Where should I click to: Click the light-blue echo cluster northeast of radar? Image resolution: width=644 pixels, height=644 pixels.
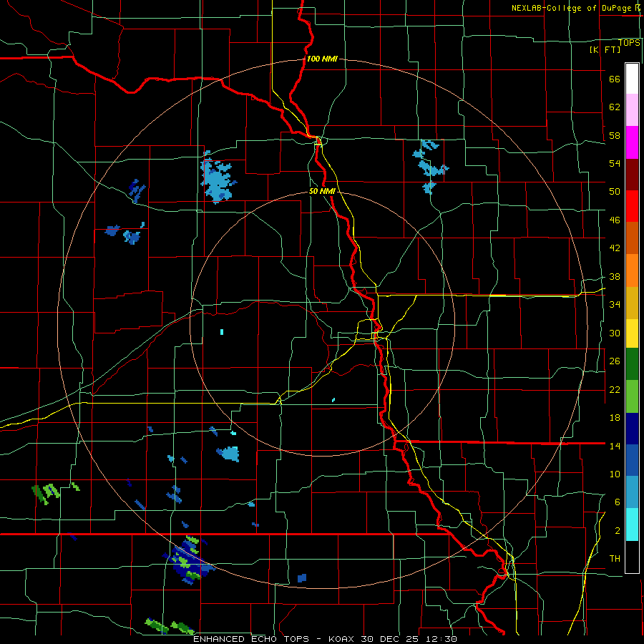(429, 166)
